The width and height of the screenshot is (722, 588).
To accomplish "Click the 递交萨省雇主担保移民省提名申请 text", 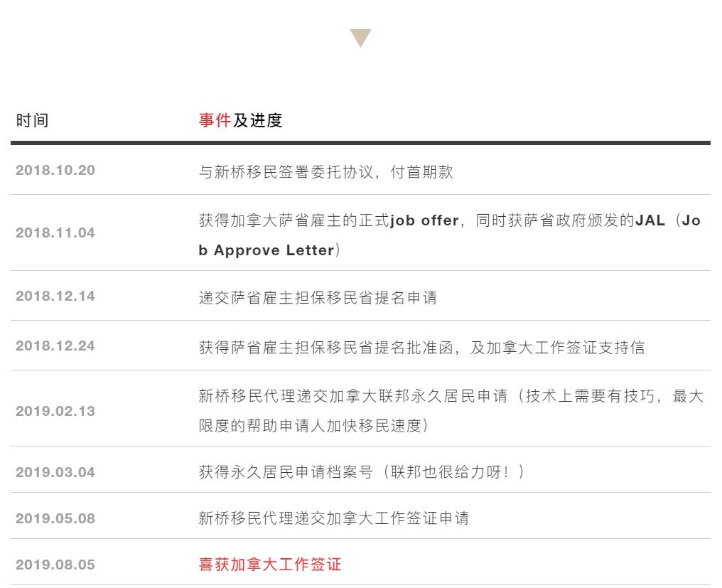I will (x=318, y=298).
